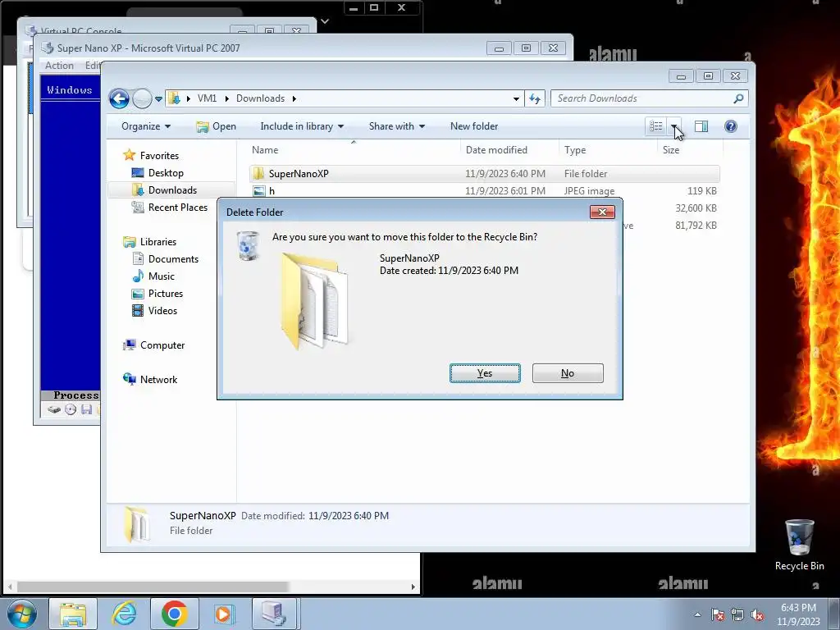Expand the address bar history dropdown
840x630 pixels.
(x=516, y=98)
